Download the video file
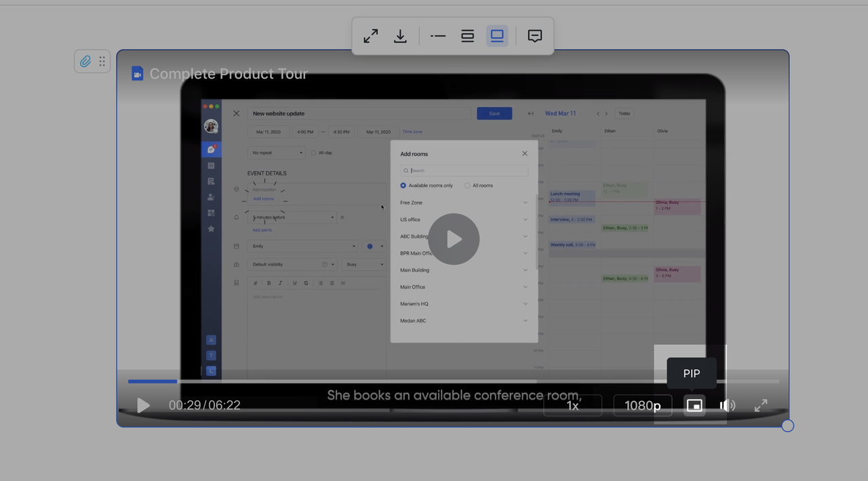The width and height of the screenshot is (868, 481). pos(400,37)
